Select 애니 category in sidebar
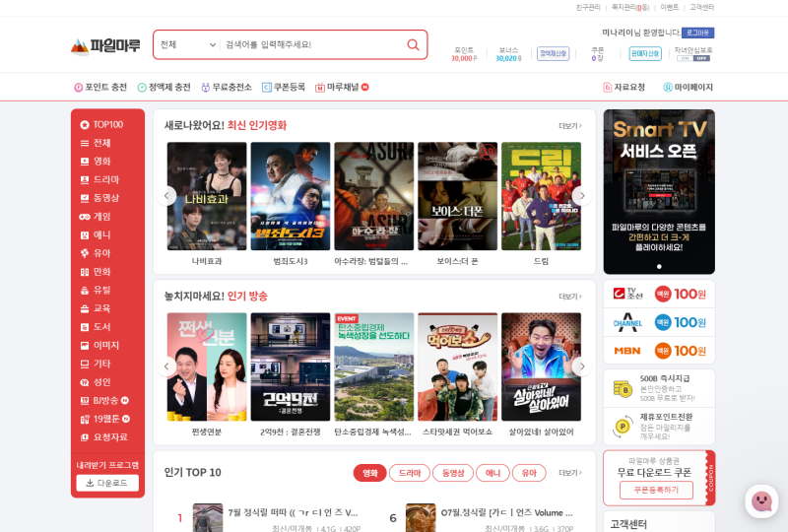Screen dimensions: 788x532 (96, 234)
